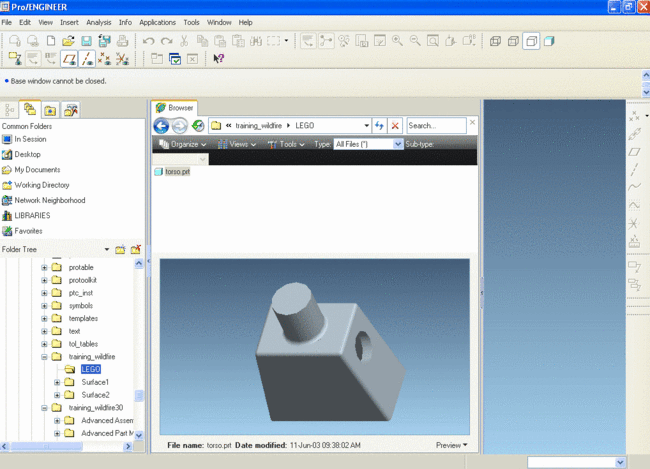Open the File menu

[7, 22]
